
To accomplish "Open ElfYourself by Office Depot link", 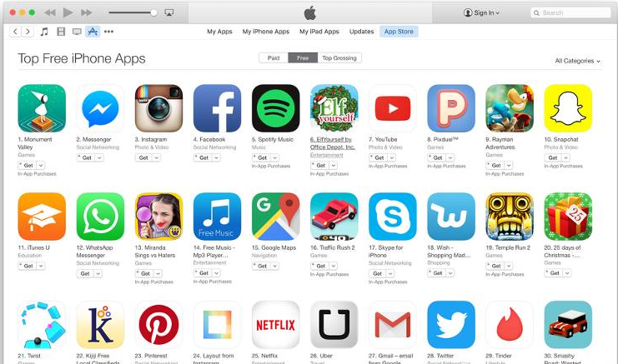I will [x=332, y=143].
